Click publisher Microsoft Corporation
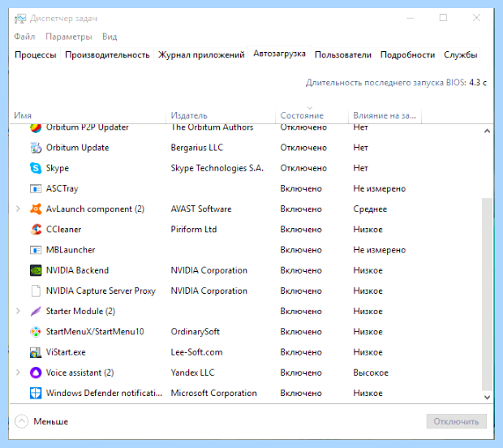 coord(214,393)
